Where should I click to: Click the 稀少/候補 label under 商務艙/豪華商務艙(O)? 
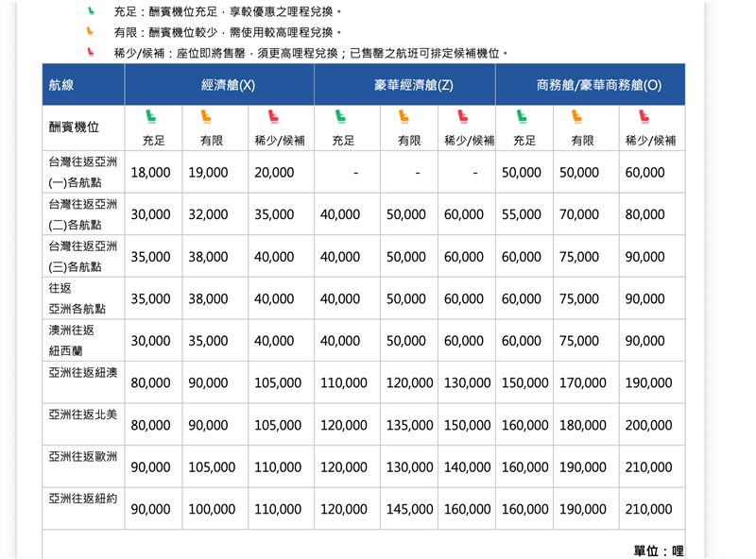tap(650, 141)
